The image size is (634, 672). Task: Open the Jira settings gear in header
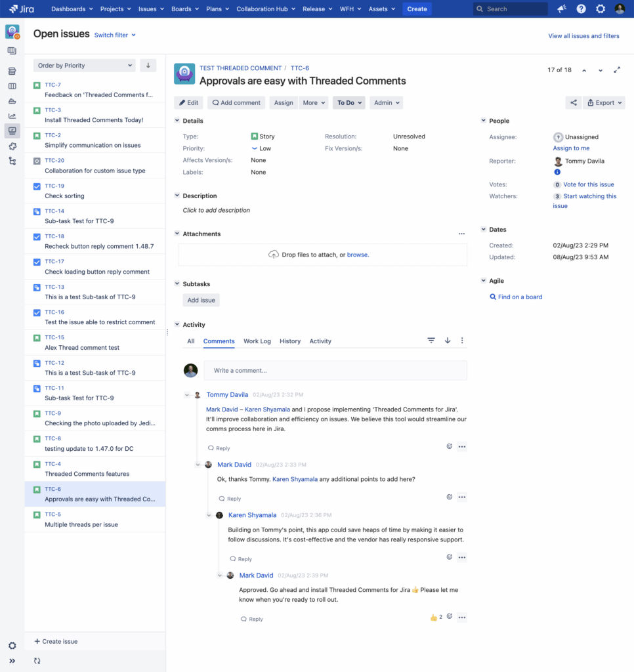601,9
